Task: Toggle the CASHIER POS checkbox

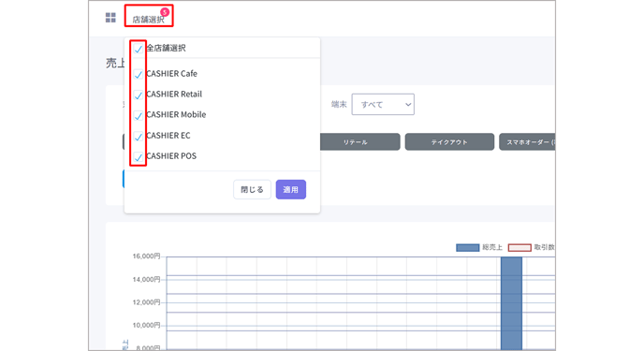Action: point(139,157)
